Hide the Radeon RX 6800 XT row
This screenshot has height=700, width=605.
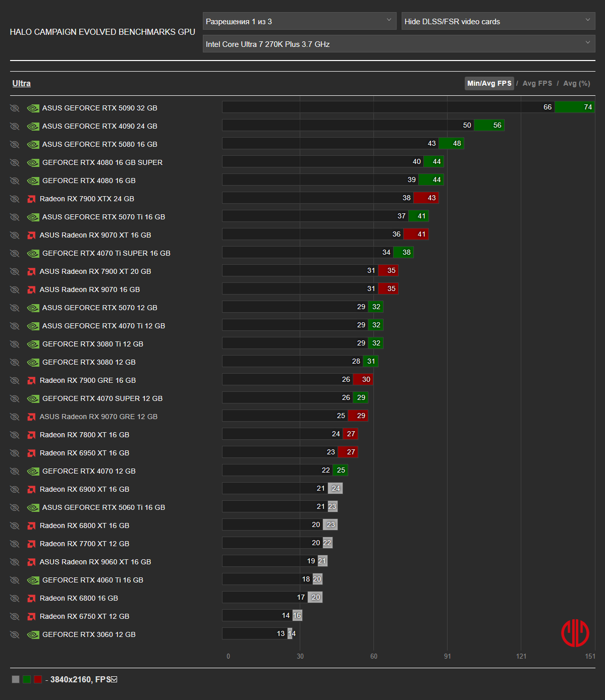click(15, 526)
